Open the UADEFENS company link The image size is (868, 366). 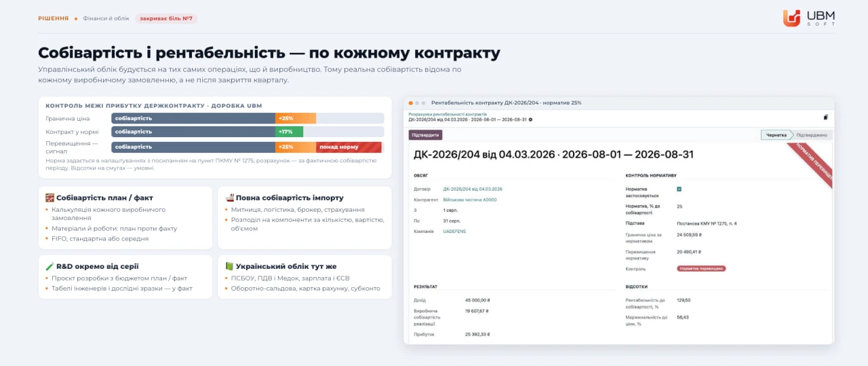tap(454, 231)
